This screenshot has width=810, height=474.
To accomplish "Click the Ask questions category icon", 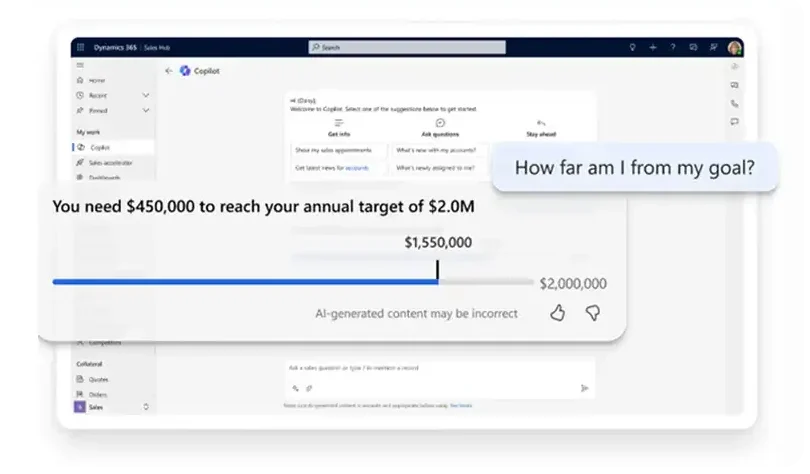I will (x=440, y=123).
